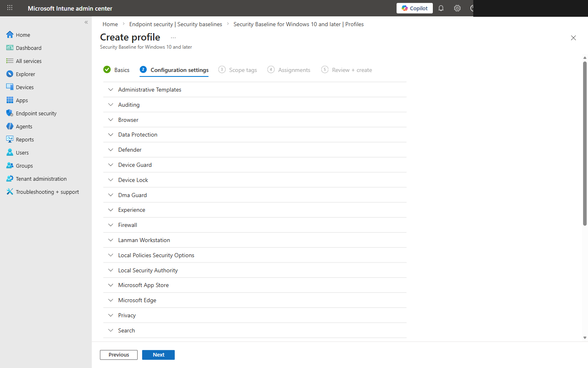588x368 pixels.
Task: Select the Scope tags step
Action: tap(243, 70)
